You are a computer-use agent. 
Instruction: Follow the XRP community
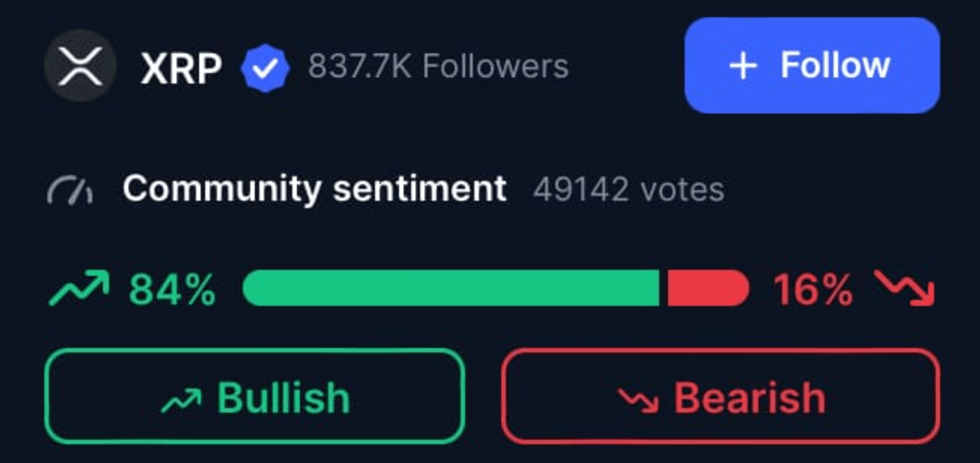(812, 65)
